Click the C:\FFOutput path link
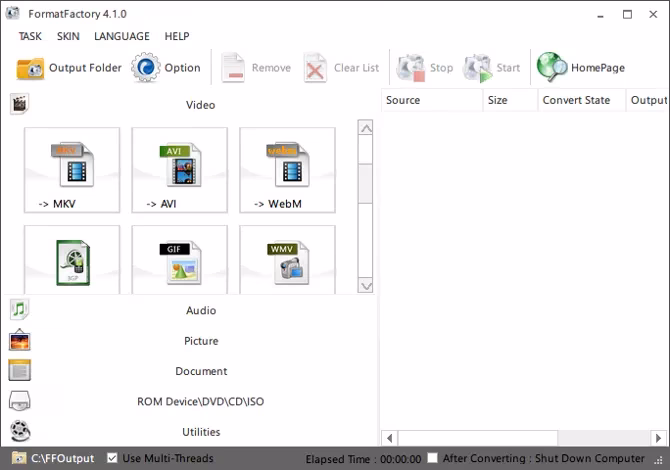The image size is (670, 470). (62, 458)
